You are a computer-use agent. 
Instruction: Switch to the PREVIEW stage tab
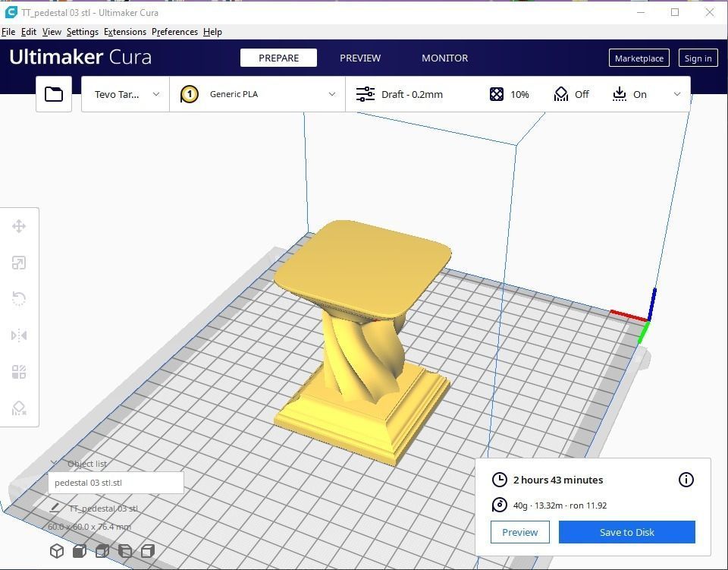tap(360, 58)
